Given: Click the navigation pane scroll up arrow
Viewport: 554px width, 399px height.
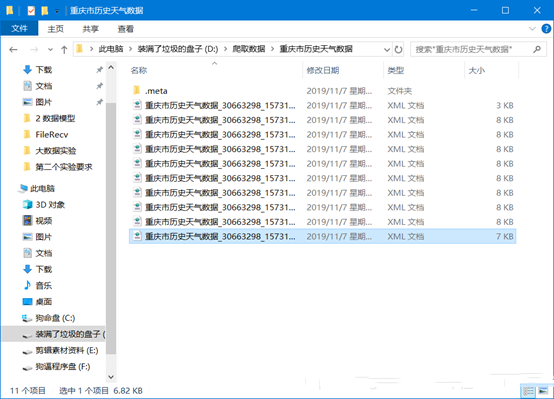Looking at the screenshot, I should (x=111, y=67).
